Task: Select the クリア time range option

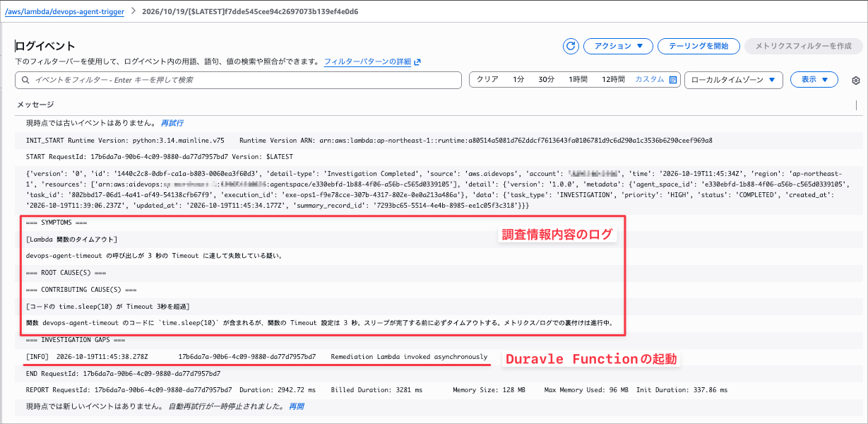Action: click(x=487, y=80)
